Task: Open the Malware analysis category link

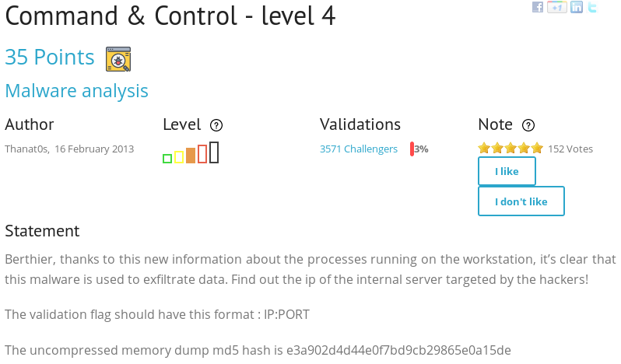Action: tap(76, 91)
